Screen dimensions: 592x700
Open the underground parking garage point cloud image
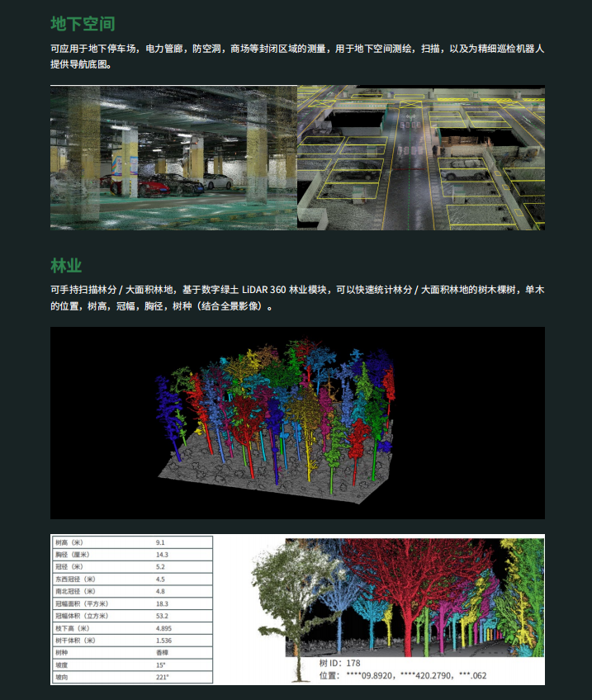(173, 157)
